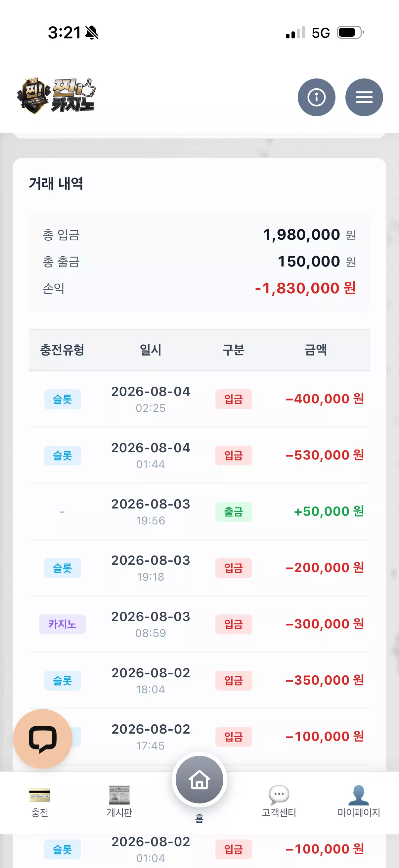This screenshot has width=399, height=868.
Task: Tap the info circle icon
Action: tap(316, 97)
